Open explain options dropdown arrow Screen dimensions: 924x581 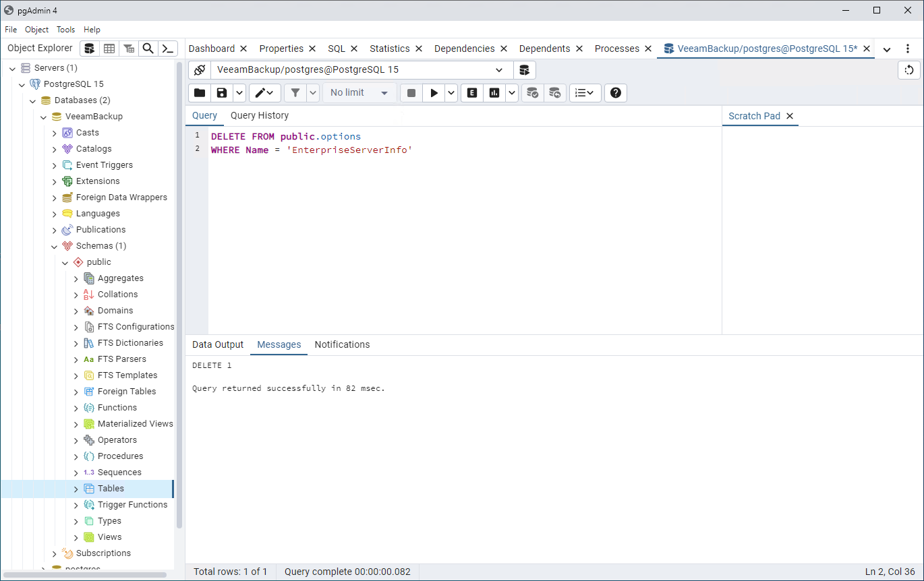pos(512,93)
